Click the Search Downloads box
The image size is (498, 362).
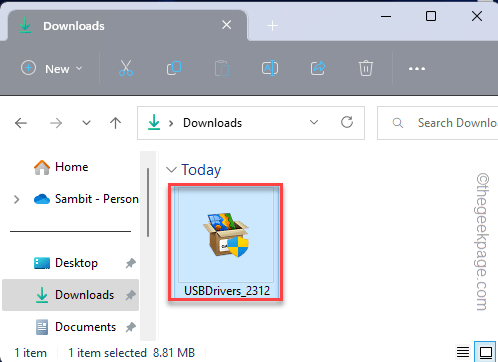coord(437,123)
